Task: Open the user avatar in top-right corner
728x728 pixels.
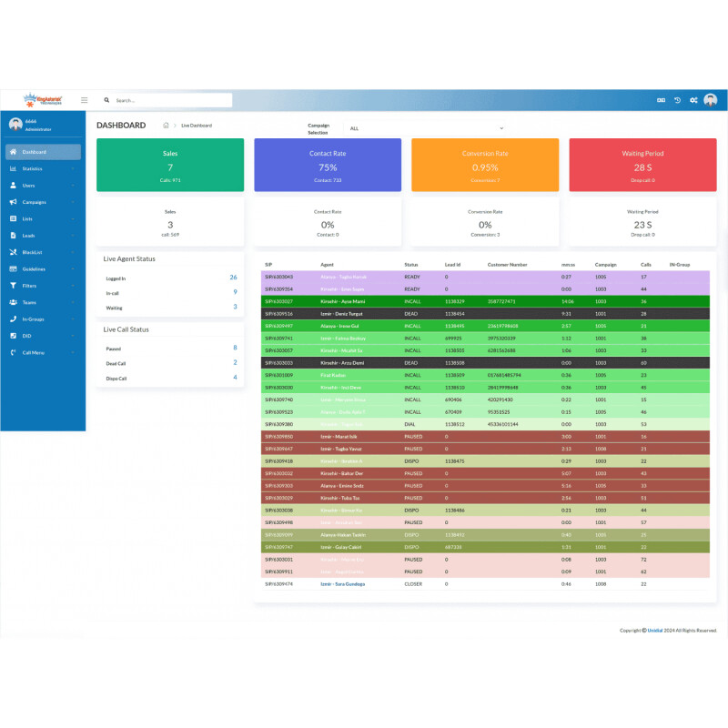Action: click(711, 100)
